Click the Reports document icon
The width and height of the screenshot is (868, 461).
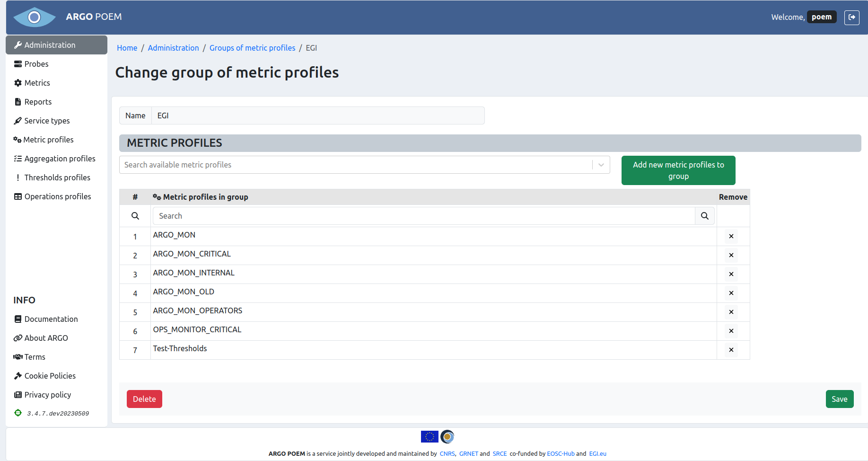tap(18, 101)
